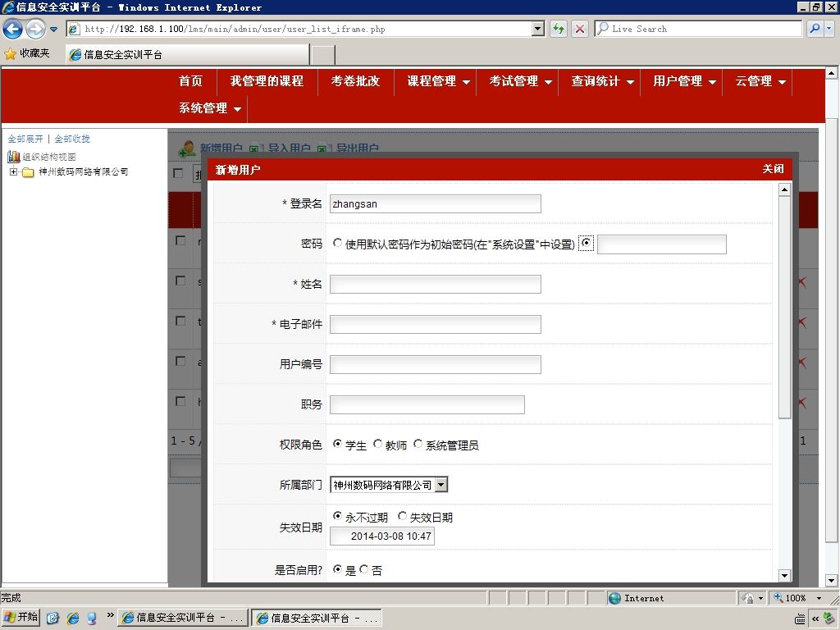Expand the 神州数码网络有限公司 tree node
Viewport: 840px width, 630px height.
[x=13, y=172]
